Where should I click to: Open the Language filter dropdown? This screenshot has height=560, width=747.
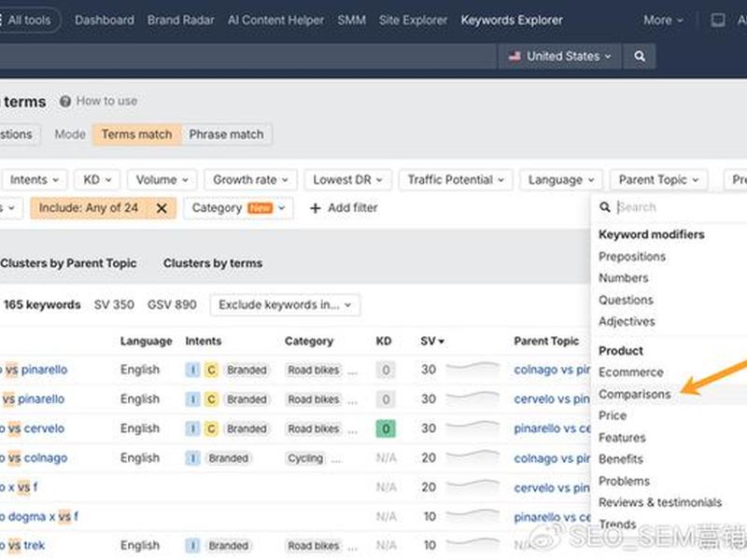pyautogui.click(x=561, y=180)
